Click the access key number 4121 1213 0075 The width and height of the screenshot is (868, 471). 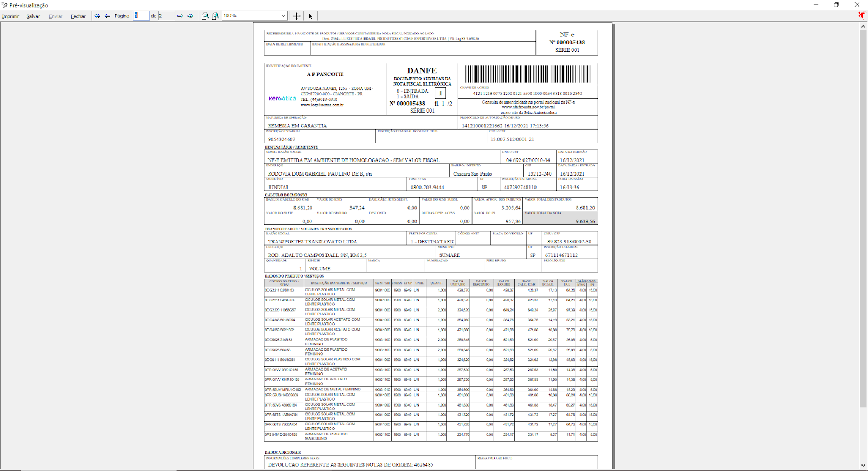point(527,93)
